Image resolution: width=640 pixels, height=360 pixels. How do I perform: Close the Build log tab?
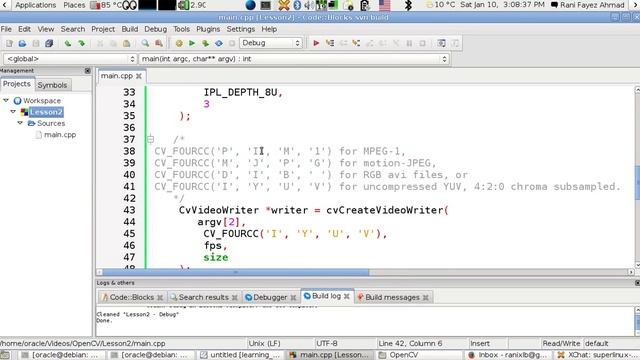point(347,296)
